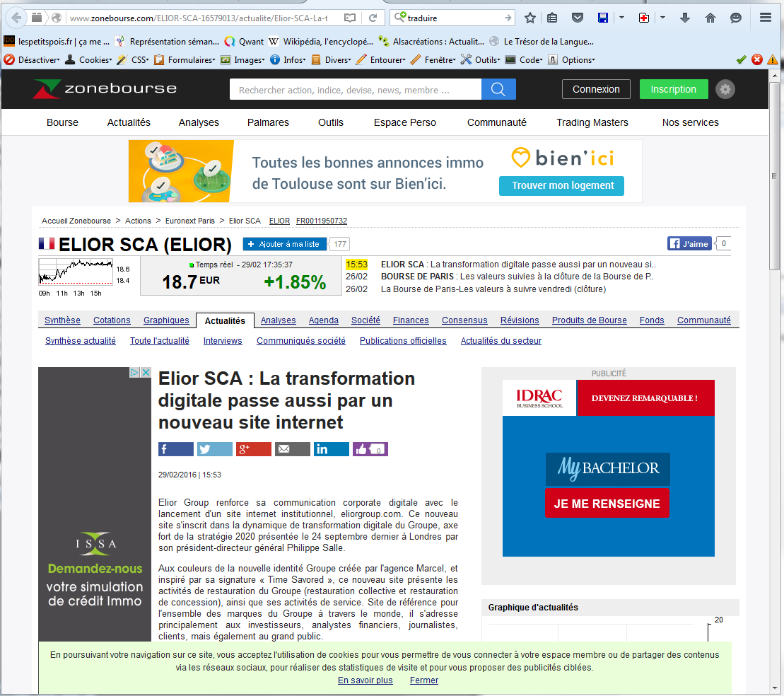Bookmark this page with star icon

[530, 18]
